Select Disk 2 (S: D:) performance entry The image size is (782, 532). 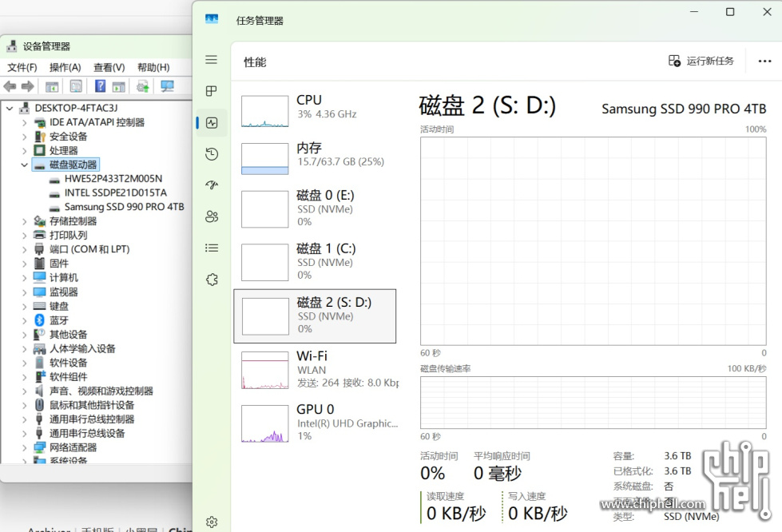point(316,316)
